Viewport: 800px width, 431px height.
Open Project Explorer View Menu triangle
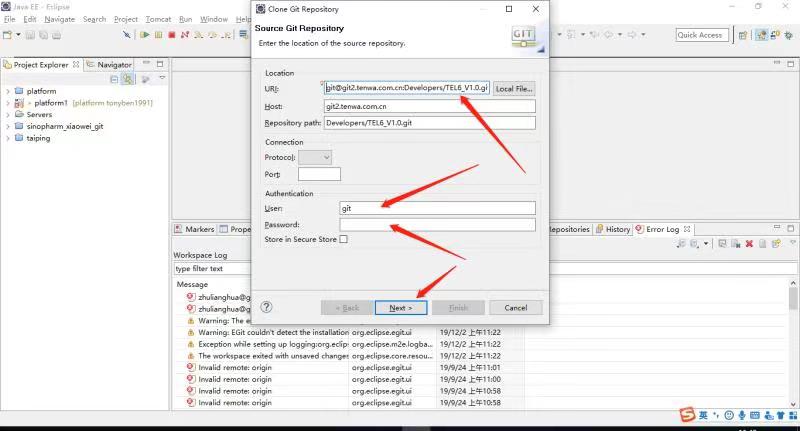point(162,78)
